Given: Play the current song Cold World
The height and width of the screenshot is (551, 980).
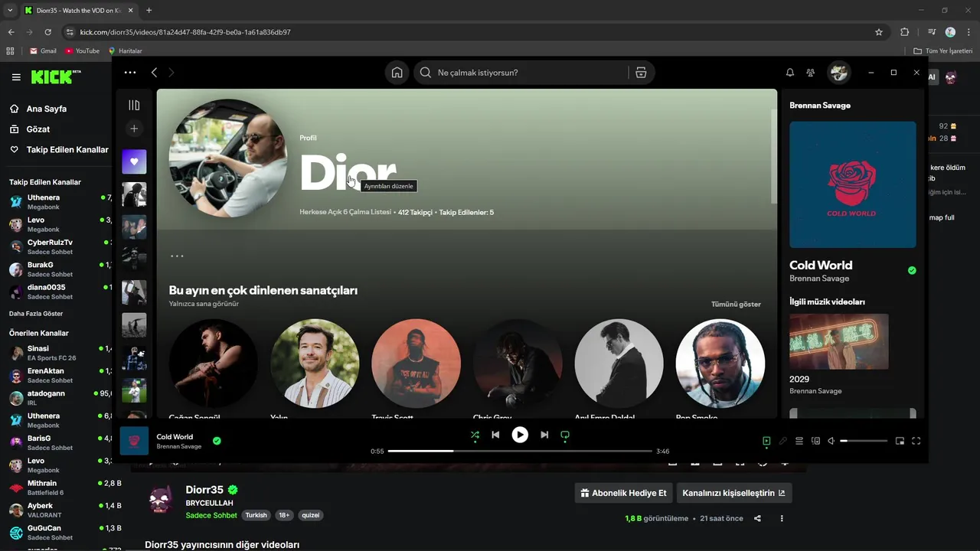Looking at the screenshot, I should coord(520,435).
